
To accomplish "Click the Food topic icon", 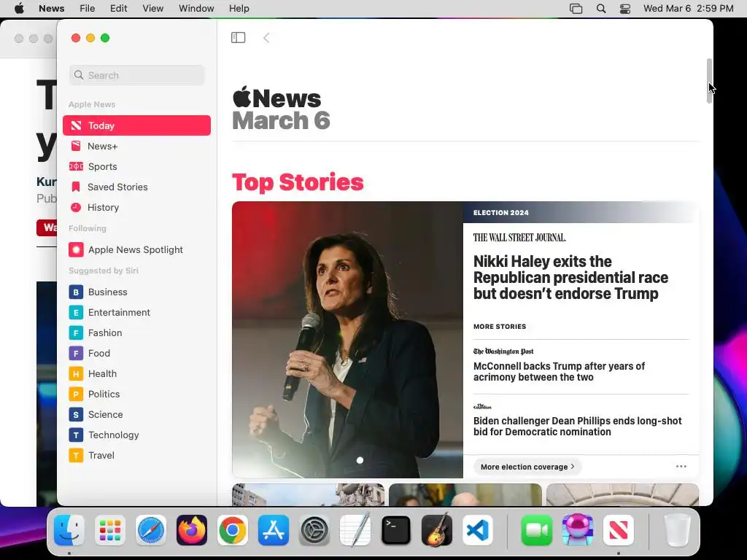I will click(x=76, y=354).
